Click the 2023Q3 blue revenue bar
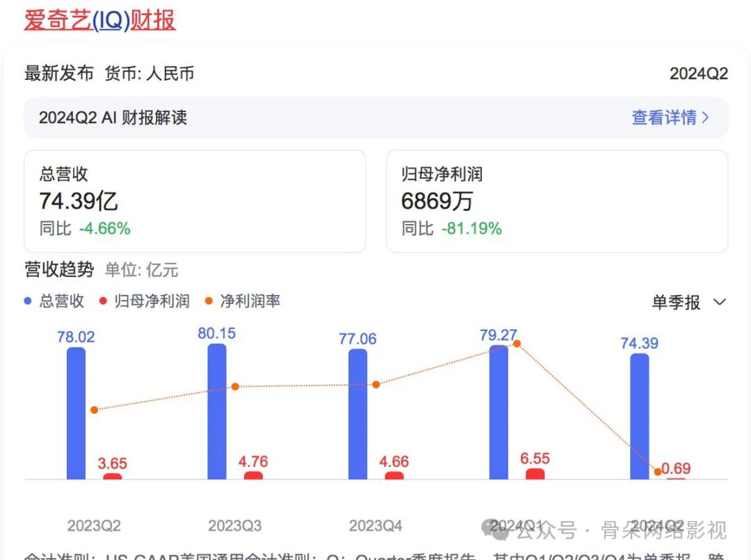The width and height of the screenshot is (751, 560). click(217, 411)
